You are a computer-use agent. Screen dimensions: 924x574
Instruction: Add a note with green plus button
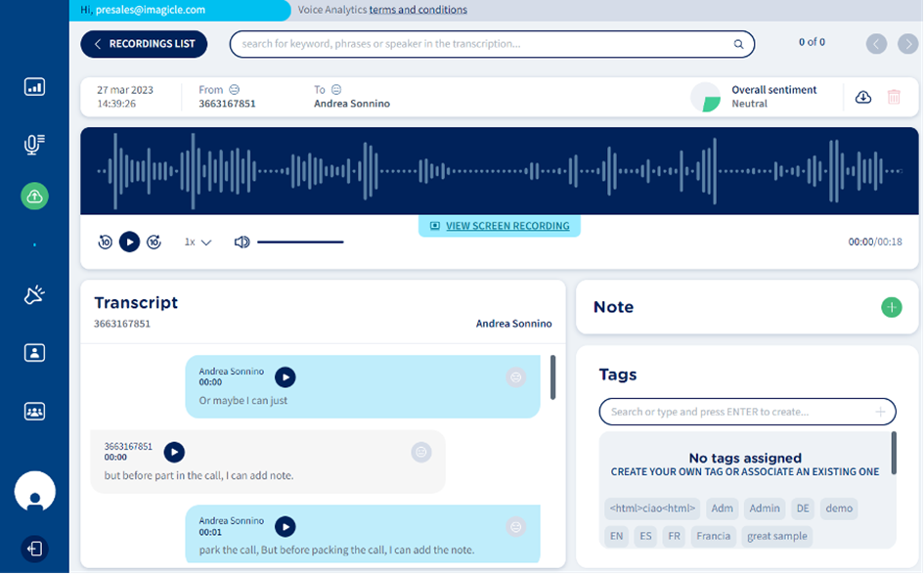(891, 307)
